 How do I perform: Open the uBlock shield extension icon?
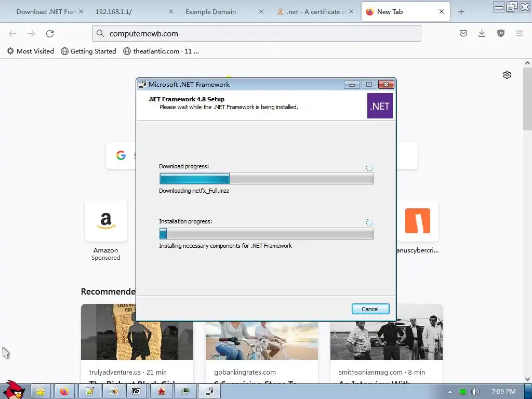pos(500,33)
